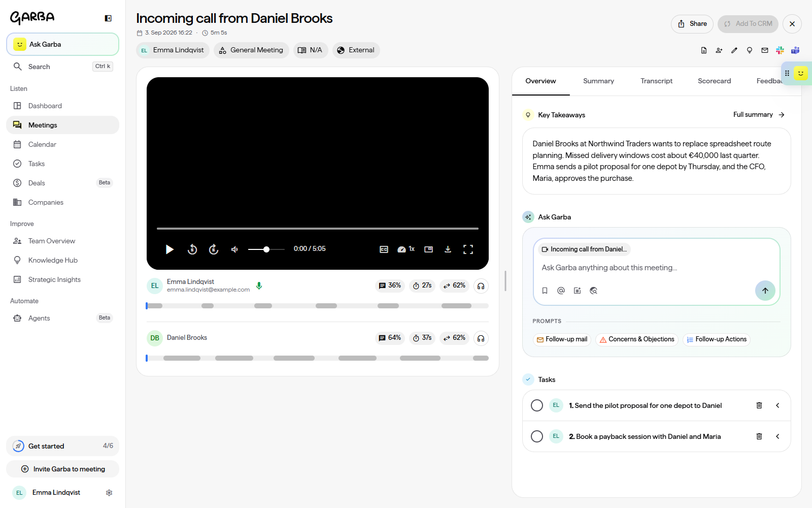
Task: Click the envelope mail icon in header
Action: pos(765,50)
